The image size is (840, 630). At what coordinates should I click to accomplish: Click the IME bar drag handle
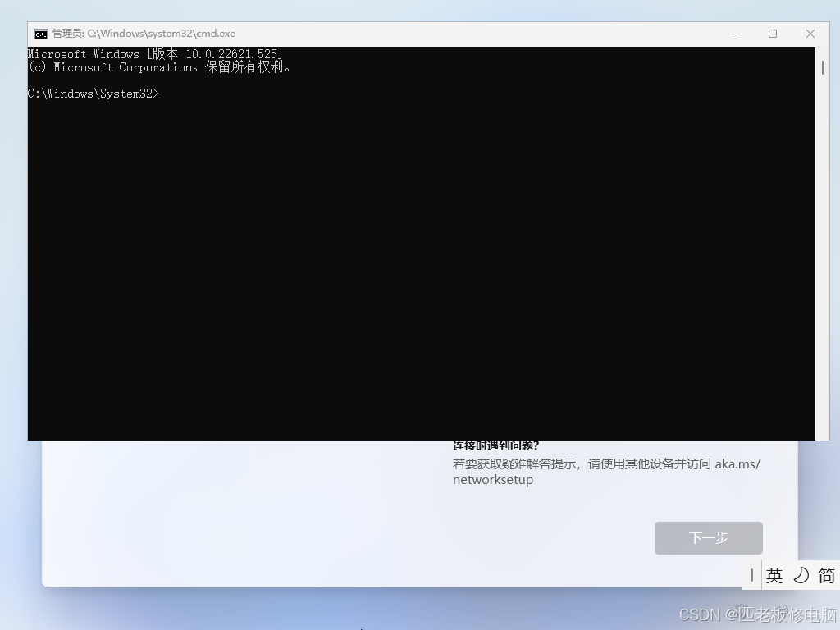click(x=751, y=576)
